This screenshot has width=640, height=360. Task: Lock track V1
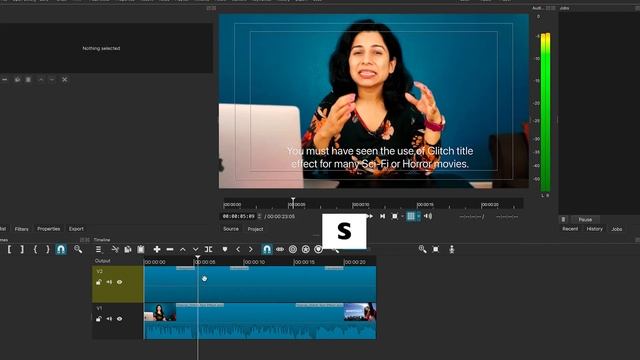(98, 319)
